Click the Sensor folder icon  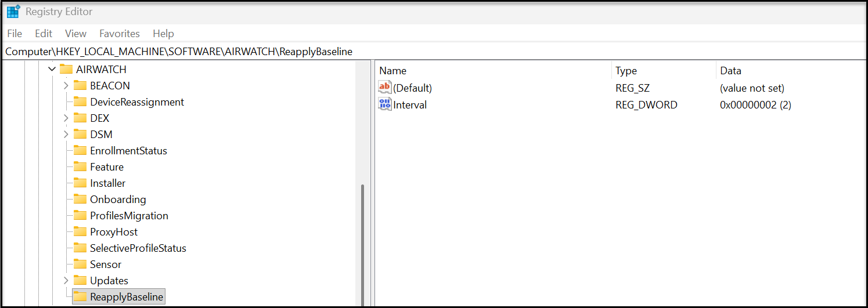click(80, 264)
